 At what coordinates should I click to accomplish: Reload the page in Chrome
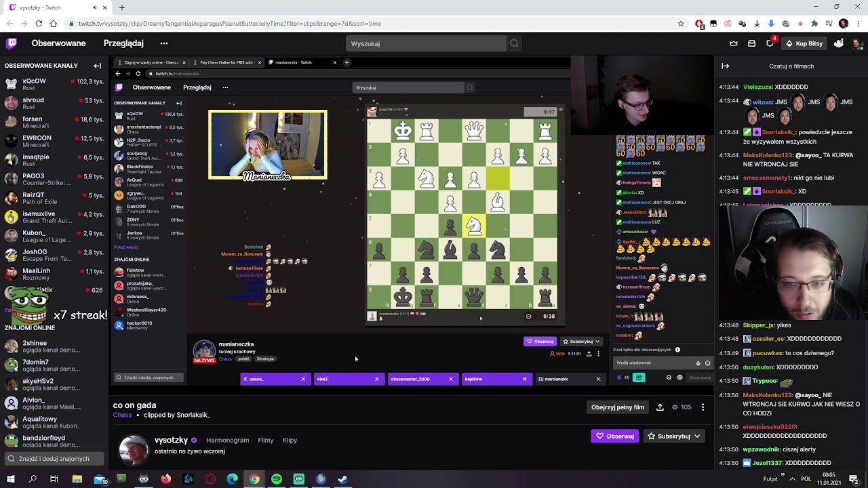coord(39,24)
